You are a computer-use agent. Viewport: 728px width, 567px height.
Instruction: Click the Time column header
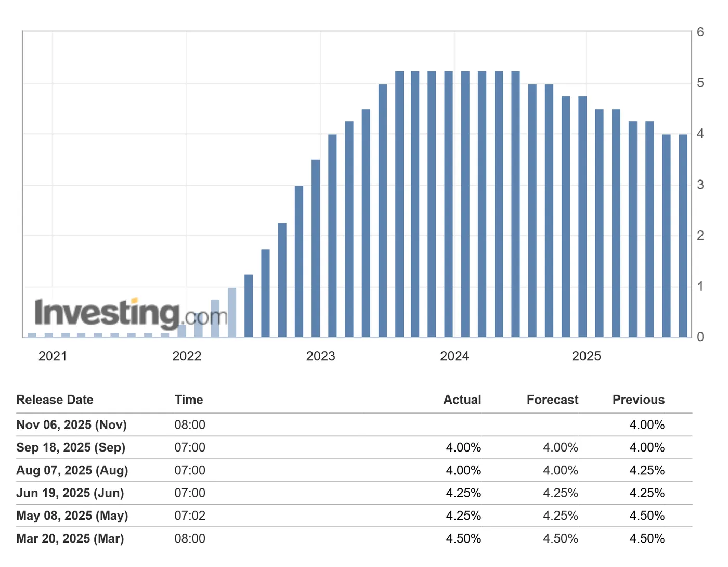click(188, 400)
